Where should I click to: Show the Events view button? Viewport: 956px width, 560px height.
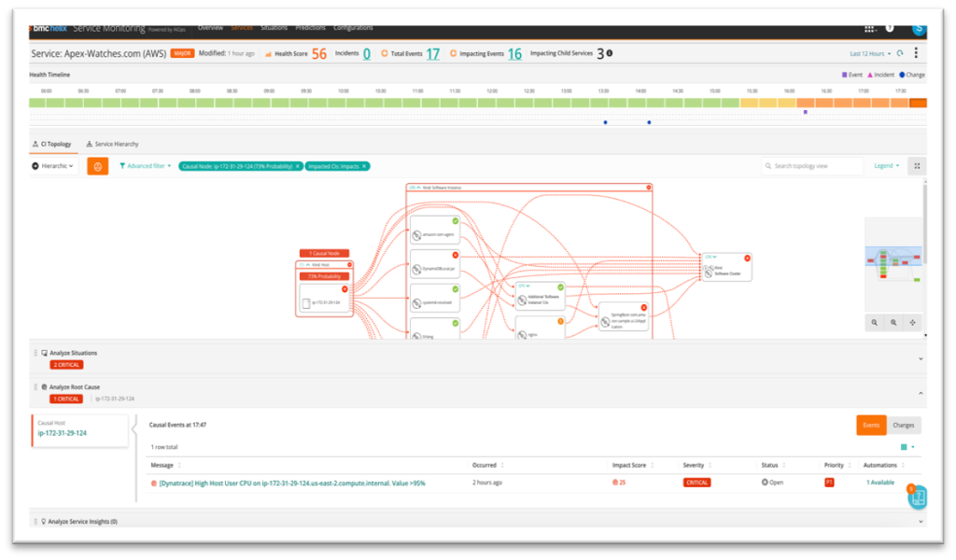871,426
